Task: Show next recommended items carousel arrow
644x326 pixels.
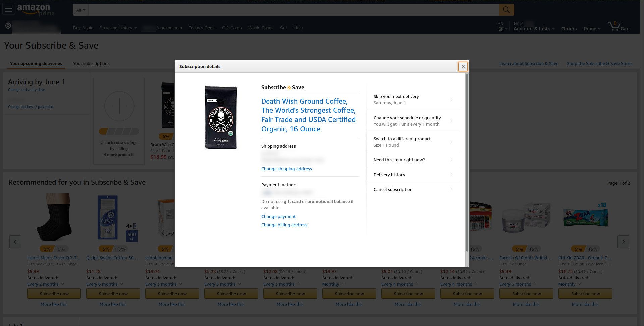Action: pyautogui.click(x=623, y=242)
